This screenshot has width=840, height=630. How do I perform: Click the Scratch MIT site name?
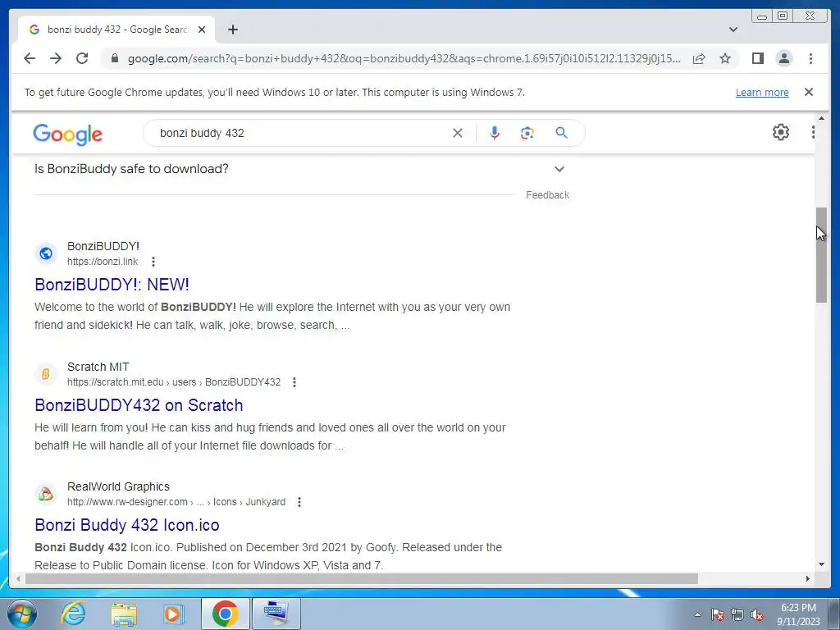tap(98, 367)
